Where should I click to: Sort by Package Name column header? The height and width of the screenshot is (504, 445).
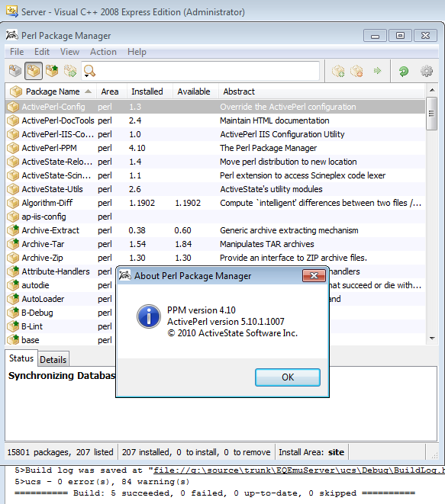tap(51, 91)
